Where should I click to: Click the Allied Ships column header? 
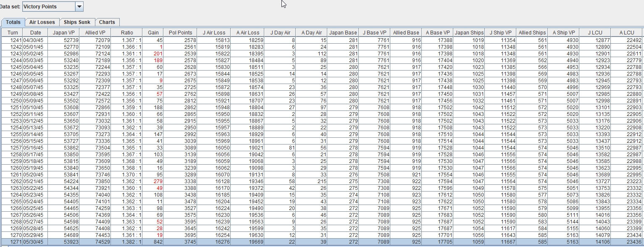pos(532,32)
